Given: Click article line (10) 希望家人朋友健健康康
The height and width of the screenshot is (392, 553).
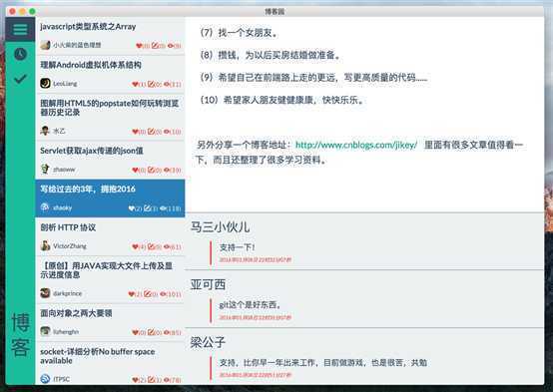Looking at the screenshot, I should click(x=282, y=100).
